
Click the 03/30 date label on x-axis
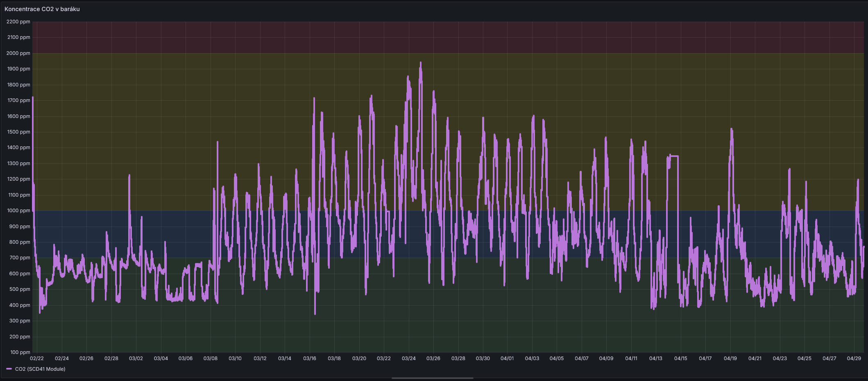(483, 358)
